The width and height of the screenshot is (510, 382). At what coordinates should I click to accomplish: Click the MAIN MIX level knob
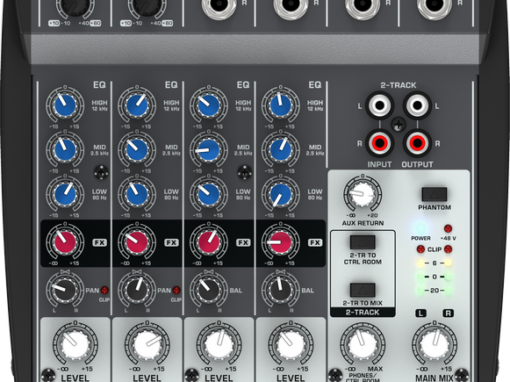point(434,345)
